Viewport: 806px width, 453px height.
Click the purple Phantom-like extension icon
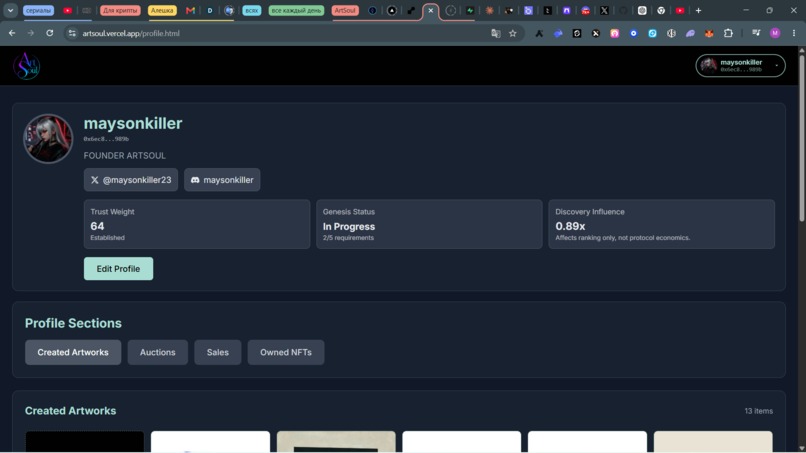[x=690, y=33]
